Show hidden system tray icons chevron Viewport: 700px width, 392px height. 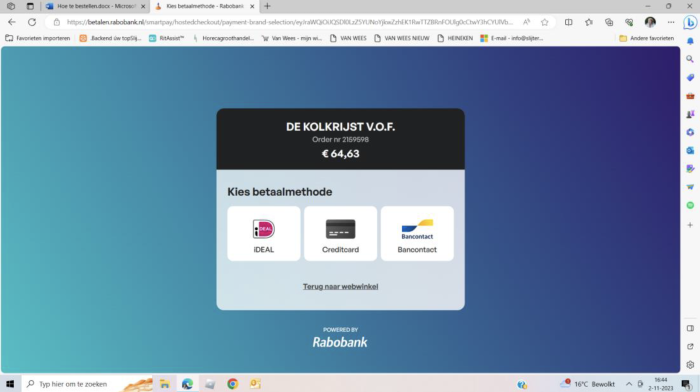point(629,384)
